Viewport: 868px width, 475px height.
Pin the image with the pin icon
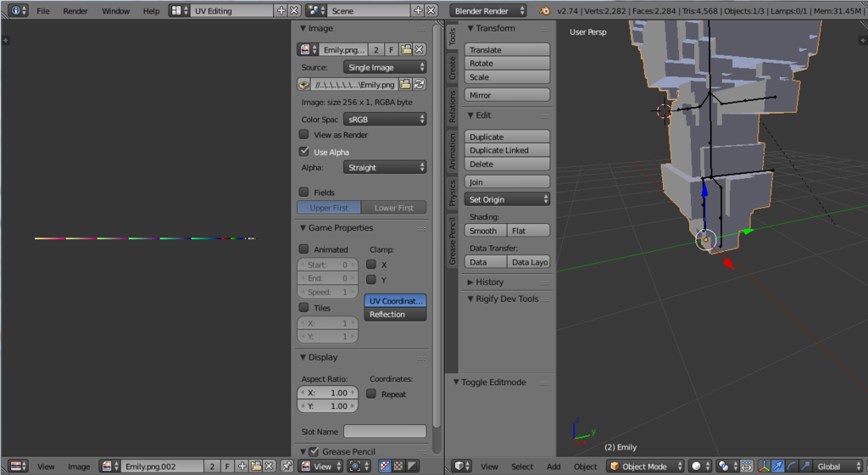287,467
